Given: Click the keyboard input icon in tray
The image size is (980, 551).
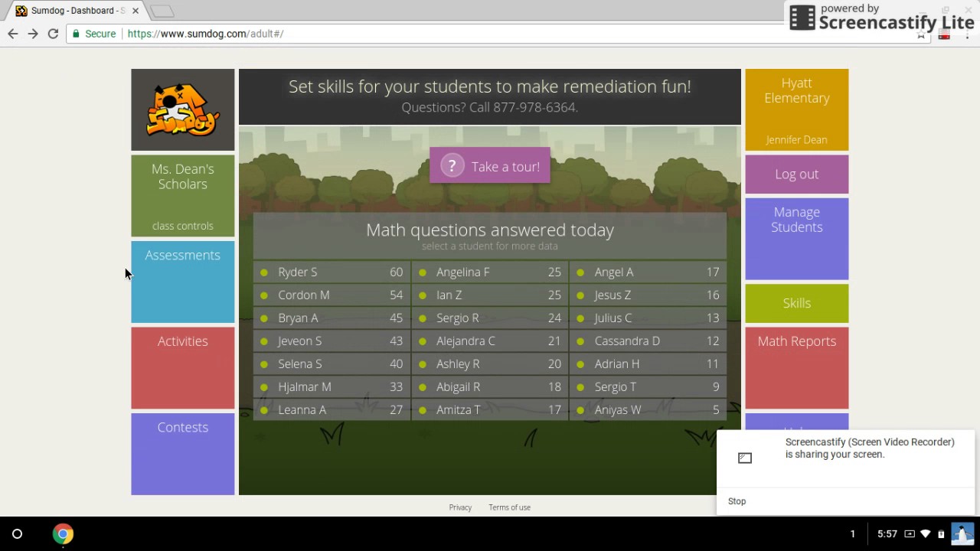Looking at the screenshot, I should tap(910, 534).
